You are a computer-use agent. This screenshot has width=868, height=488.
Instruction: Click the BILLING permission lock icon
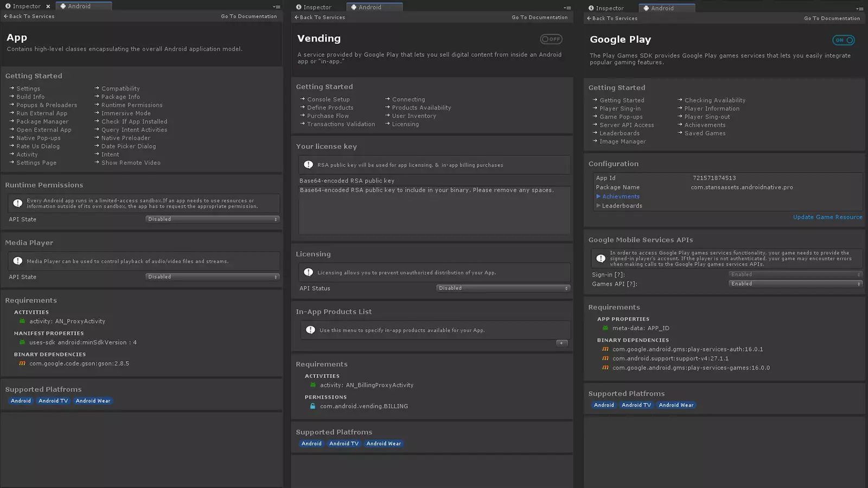[x=313, y=406]
